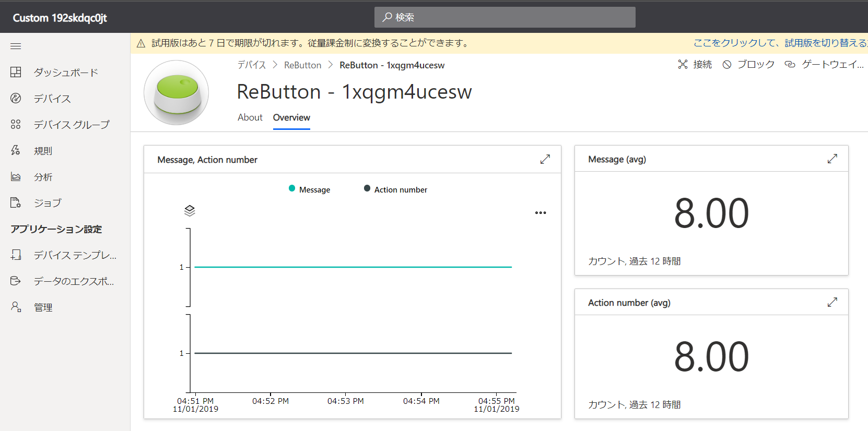Toggle Action number series in legend

pyautogui.click(x=395, y=189)
